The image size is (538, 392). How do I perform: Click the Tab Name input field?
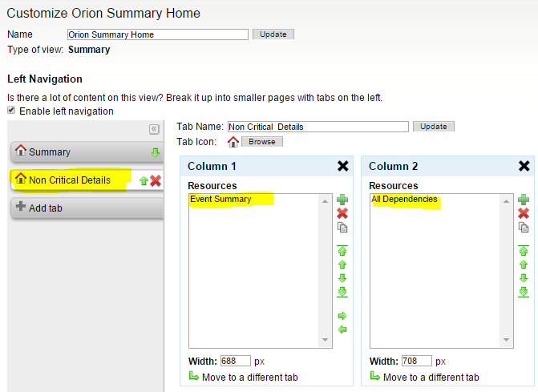point(318,127)
